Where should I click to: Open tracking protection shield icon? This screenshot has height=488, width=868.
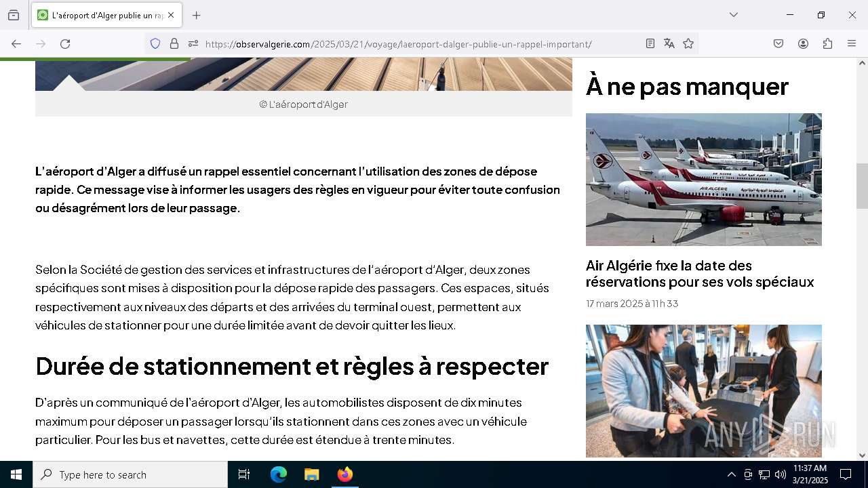pyautogui.click(x=155, y=44)
